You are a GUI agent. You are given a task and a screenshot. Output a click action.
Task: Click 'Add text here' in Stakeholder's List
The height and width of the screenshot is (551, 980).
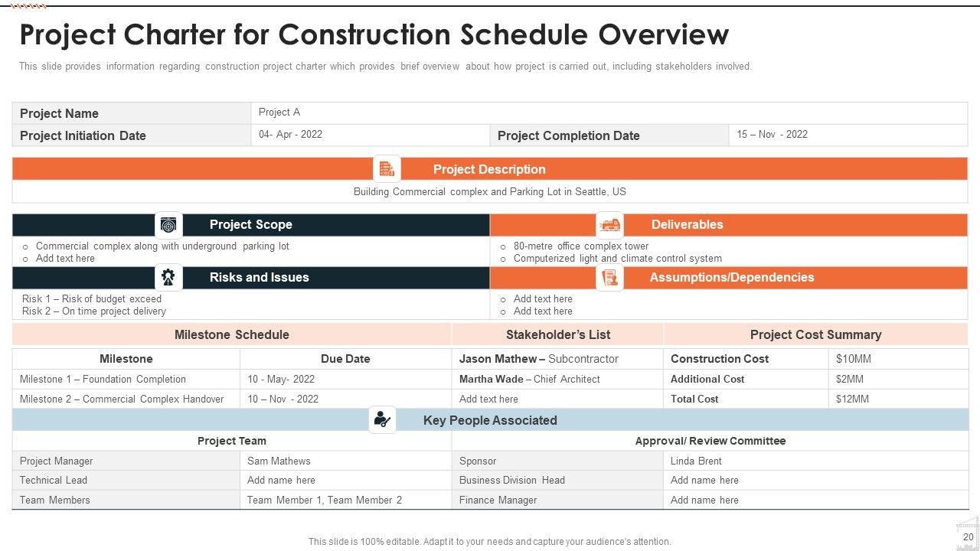click(488, 399)
